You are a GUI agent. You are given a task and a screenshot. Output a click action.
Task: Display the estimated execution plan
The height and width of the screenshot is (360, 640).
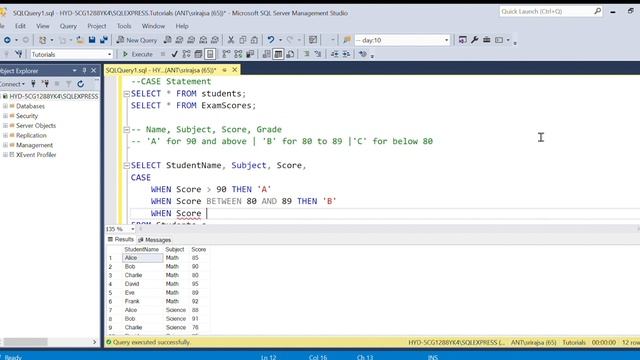186,54
